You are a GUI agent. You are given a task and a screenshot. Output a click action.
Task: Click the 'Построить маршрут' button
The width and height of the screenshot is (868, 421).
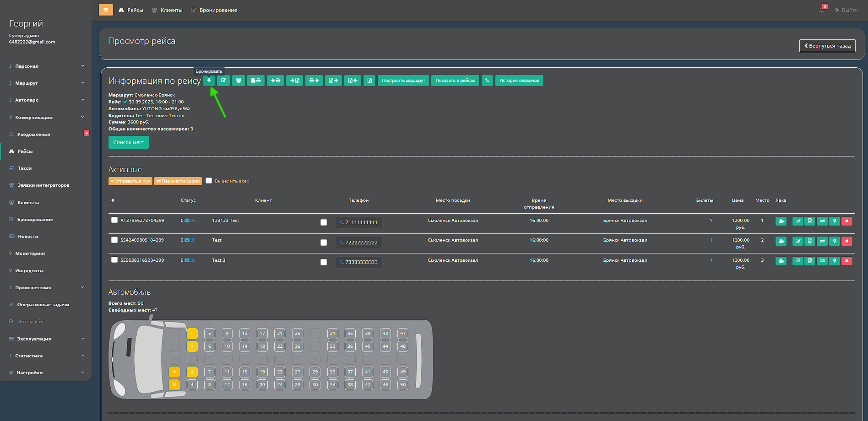(403, 81)
